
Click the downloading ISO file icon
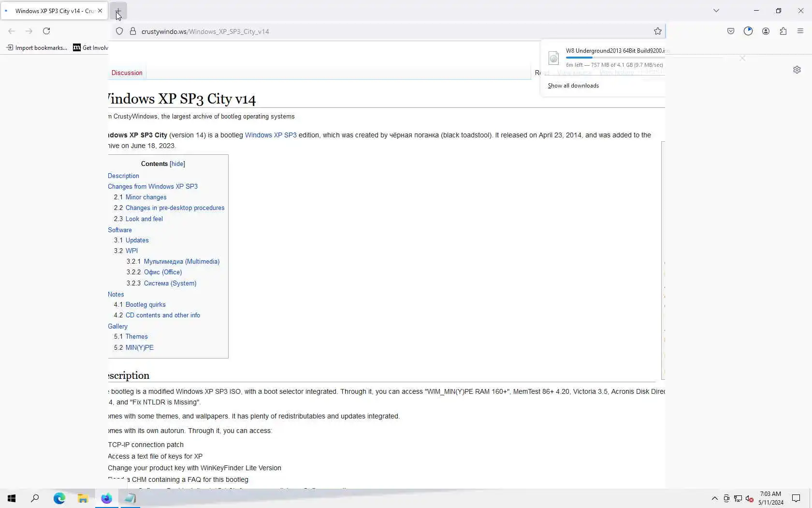[554, 58]
